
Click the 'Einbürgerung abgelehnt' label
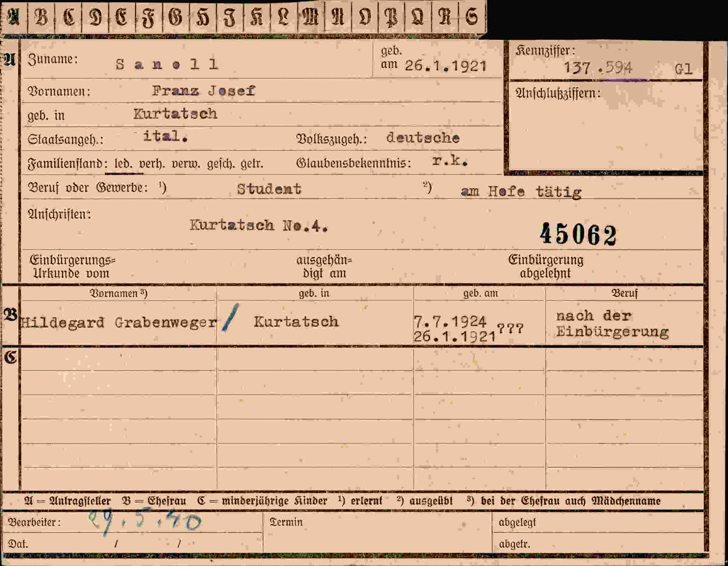pos(546,267)
